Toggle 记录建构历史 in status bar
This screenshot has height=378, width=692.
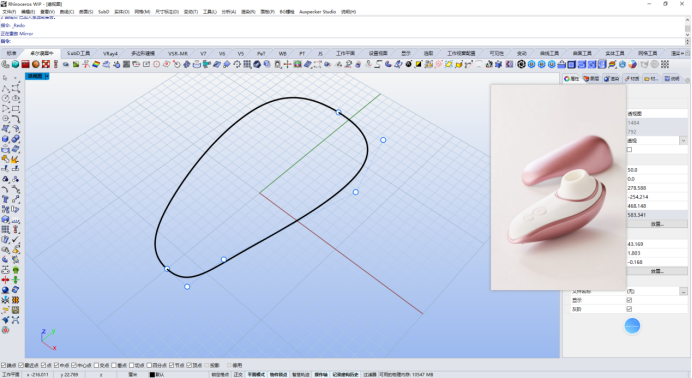pos(345,374)
